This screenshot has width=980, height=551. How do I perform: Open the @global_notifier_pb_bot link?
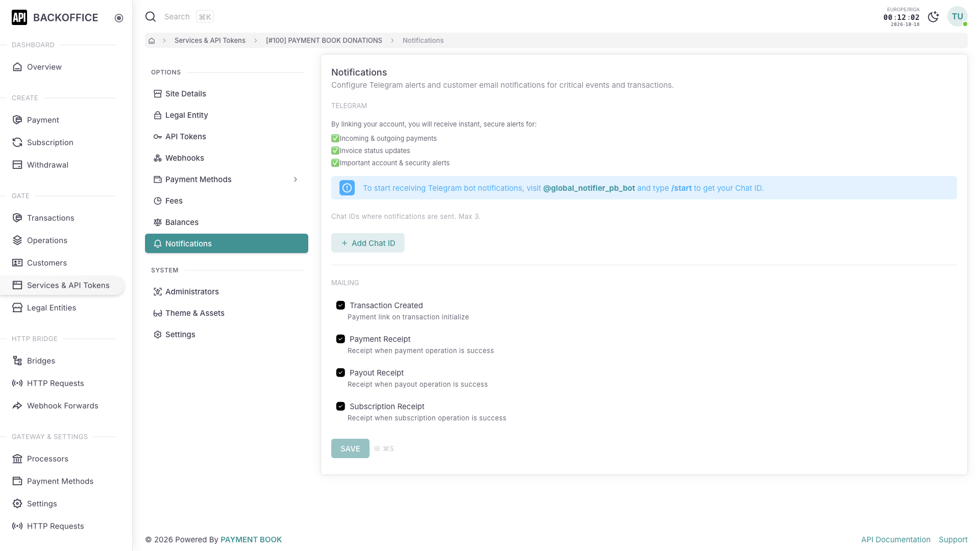point(589,188)
